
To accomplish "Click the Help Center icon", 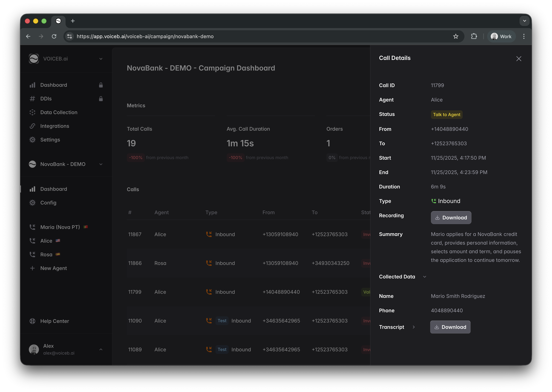I will tap(32, 321).
